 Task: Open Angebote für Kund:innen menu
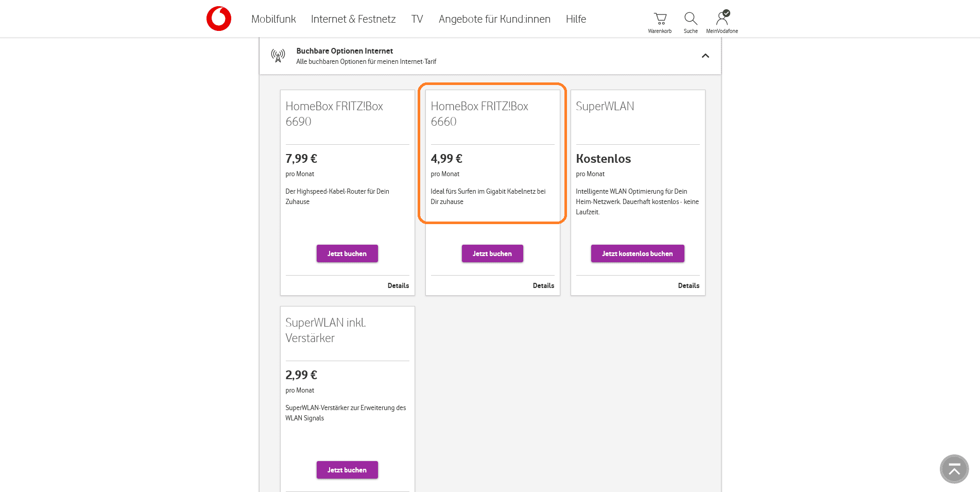coord(494,19)
